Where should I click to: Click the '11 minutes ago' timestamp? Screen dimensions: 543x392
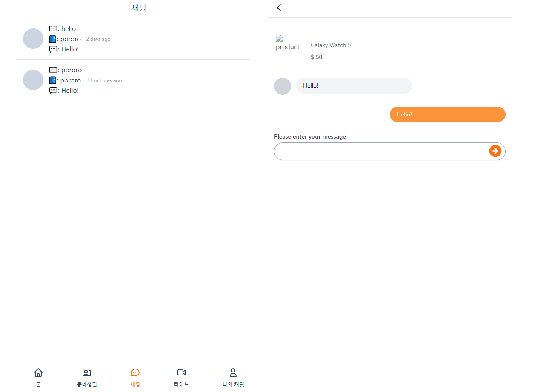click(104, 80)
